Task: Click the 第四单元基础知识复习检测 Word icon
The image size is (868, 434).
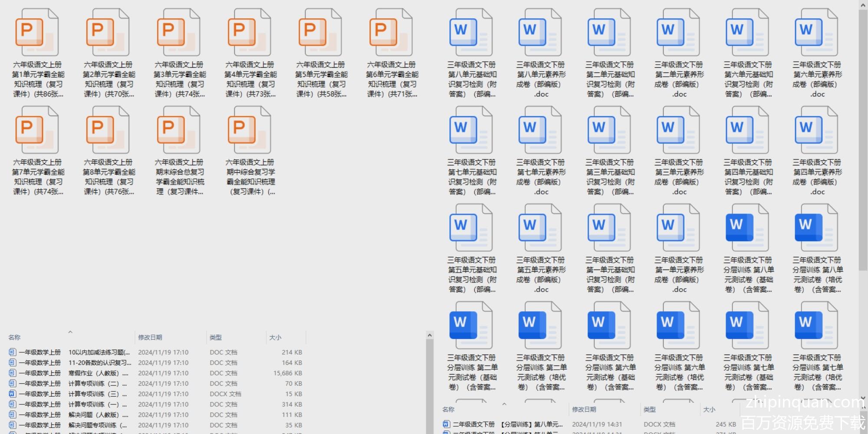Action: [747, 130]
